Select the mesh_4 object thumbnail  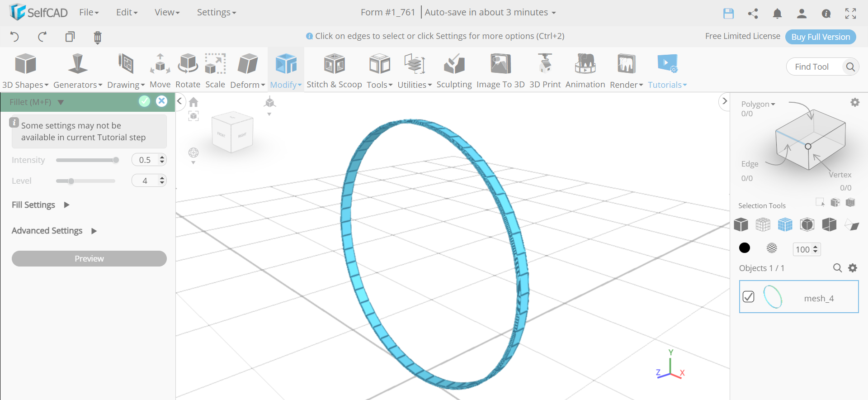coord(773,297)
